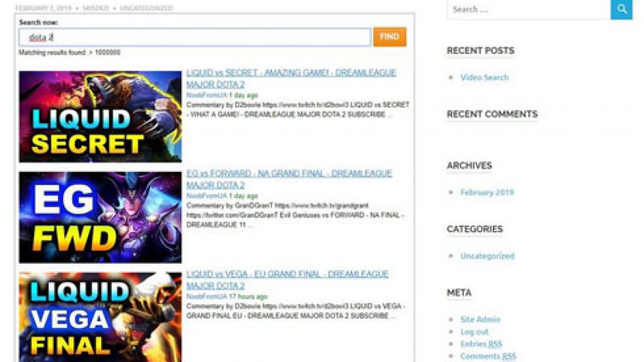Click the 'dota 2' search input
The width and height of the screenshot is (644, 362).
point(195,37)
